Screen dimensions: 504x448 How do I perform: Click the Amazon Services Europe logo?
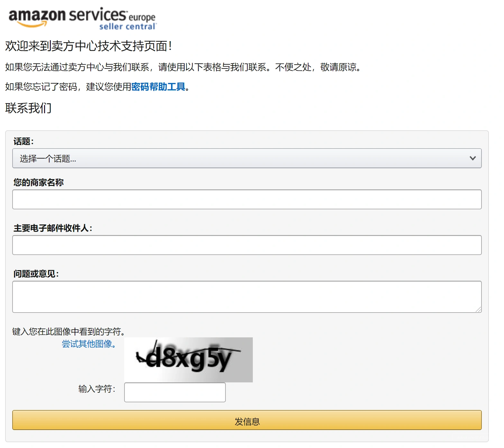point(82,18)
